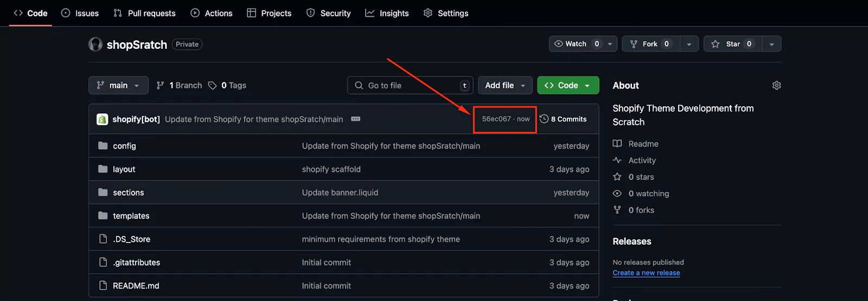
Task: Click the Private visibility badge
Action: (x=187, y=44)
